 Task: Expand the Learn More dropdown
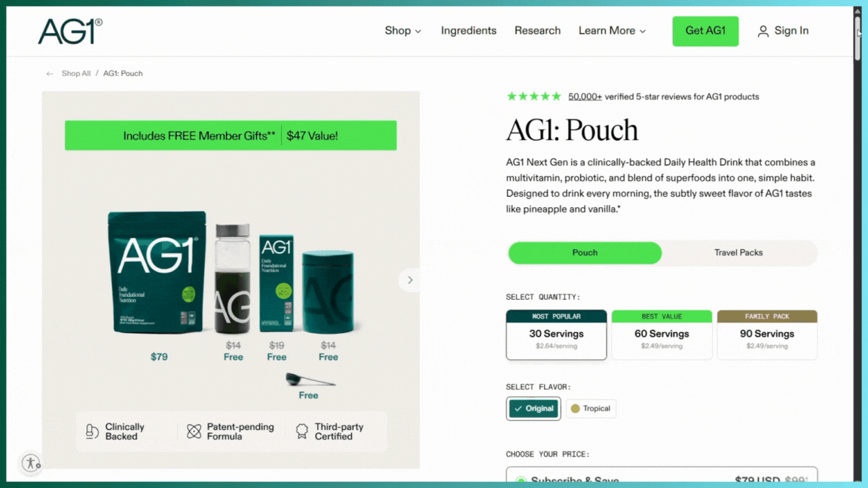click(x=613, y=31)
